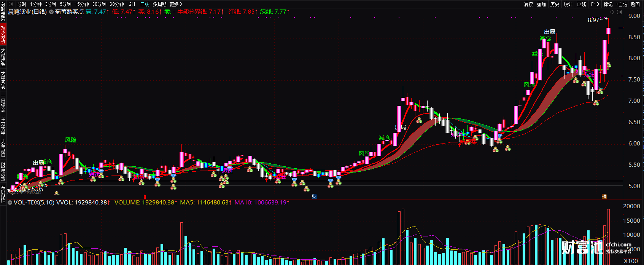Select the 日线 daily period
Screen dimensions: 644x265
tap(145, 4)
